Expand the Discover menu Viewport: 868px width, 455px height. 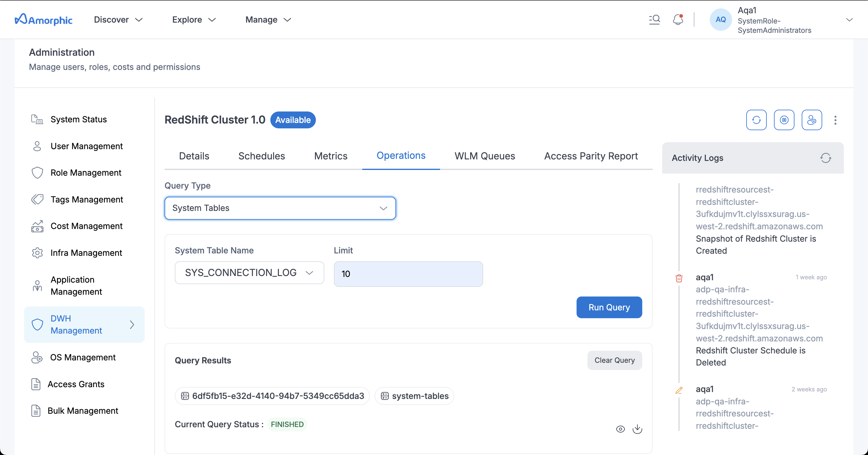coord(118,20)
